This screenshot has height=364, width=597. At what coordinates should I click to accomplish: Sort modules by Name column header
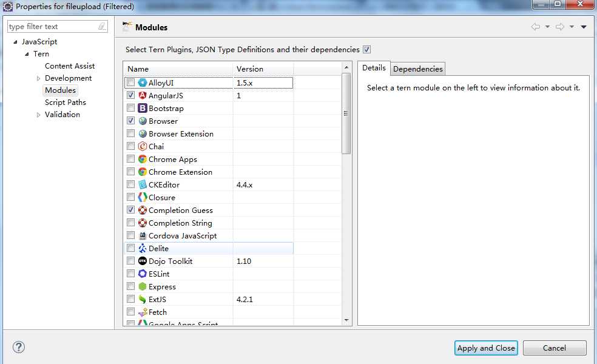coord(178,69)
